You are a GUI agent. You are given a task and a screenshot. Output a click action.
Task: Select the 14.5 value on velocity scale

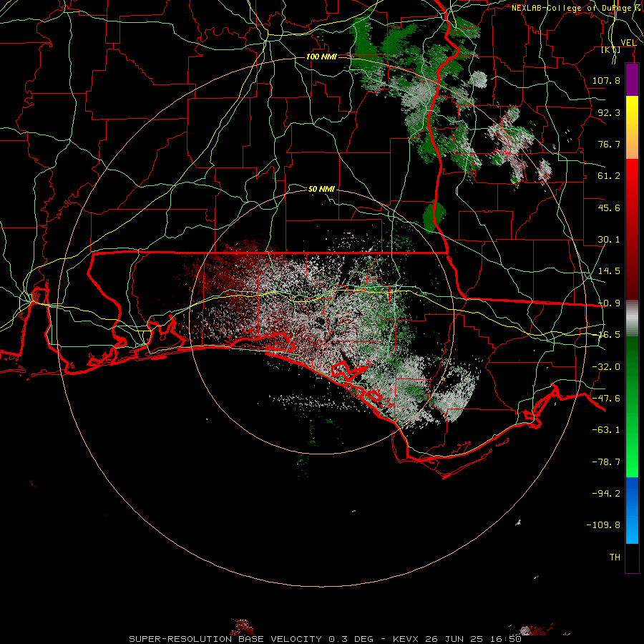609,271
